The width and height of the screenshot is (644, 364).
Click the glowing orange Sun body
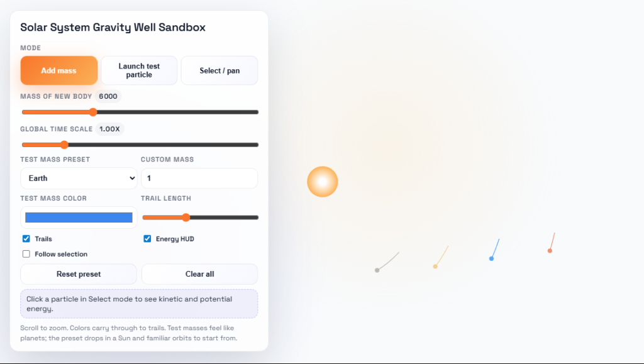point(323,182)
